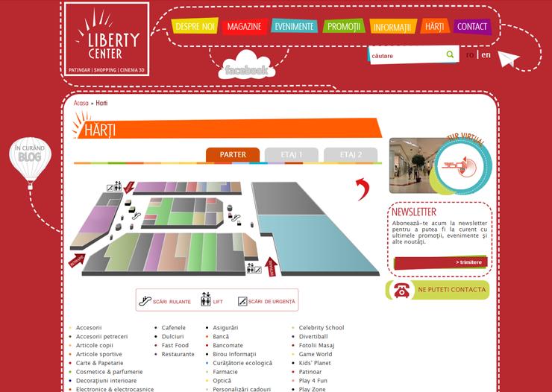Open the Kids' Planet link
Image resolution: width=552 pixels, height=392 pixels.
tap(315, 363)
